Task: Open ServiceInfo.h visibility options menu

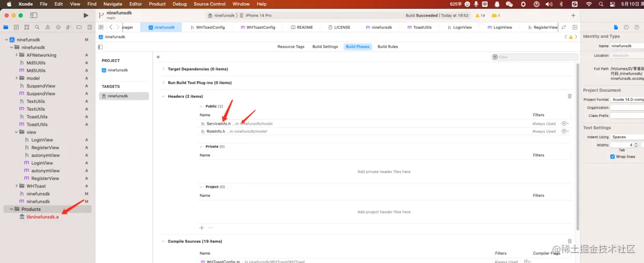Action: pyautogui.click(x=565, y=124)
